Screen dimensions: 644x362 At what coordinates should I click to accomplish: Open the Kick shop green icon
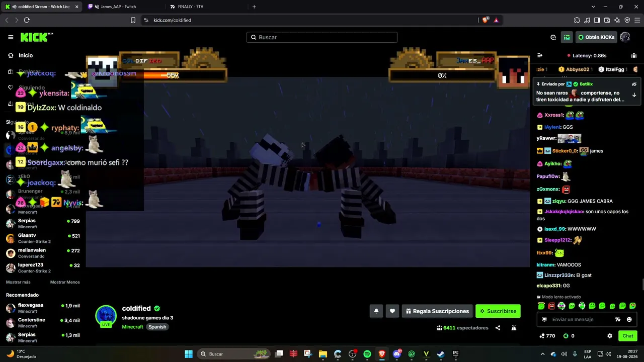pos(567,37)
